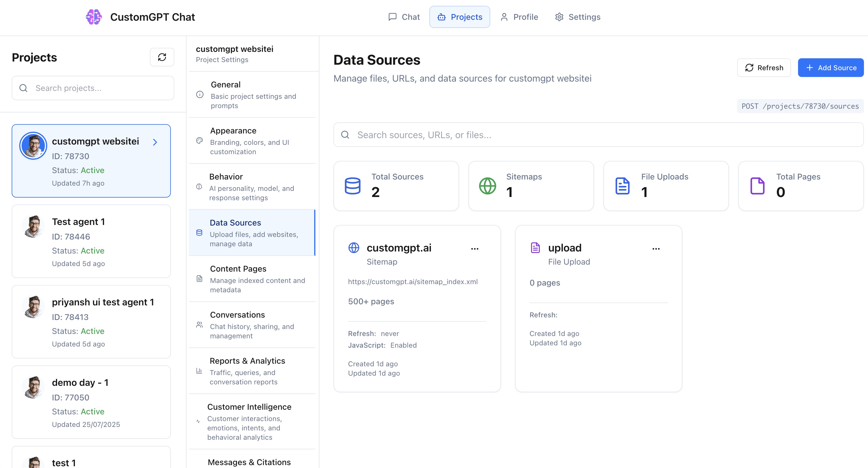
Task: Open the Settings tab
Action: click(x=577, y=17)
